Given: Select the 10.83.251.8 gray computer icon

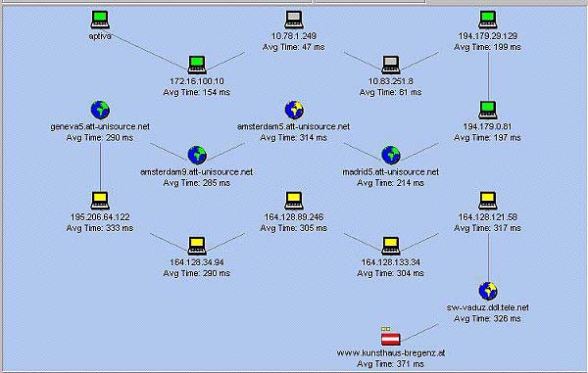Looking at the screenshot, I should coord(391,65).
